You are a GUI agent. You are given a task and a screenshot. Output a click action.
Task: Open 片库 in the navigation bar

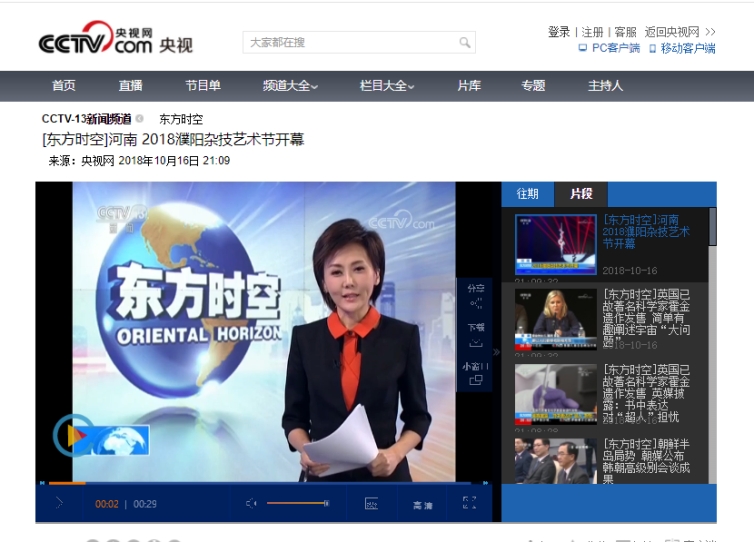click(469, 86)
